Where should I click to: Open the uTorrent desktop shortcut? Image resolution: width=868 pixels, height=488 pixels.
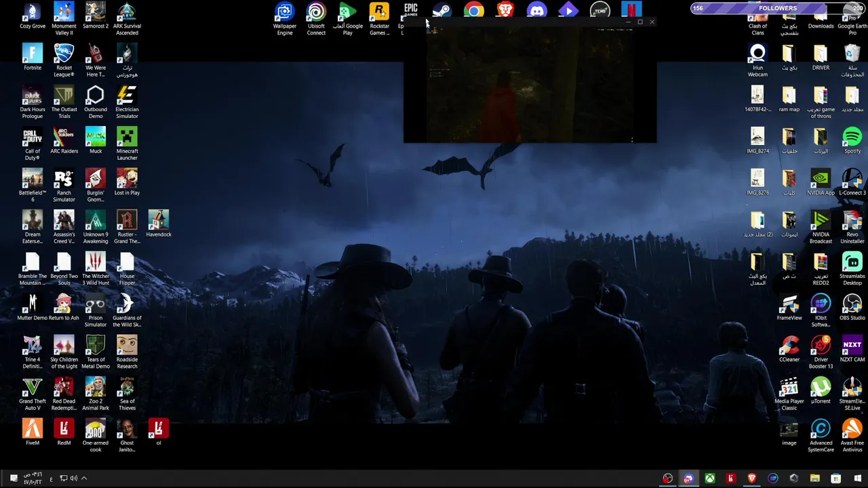(x=821, y=390)
